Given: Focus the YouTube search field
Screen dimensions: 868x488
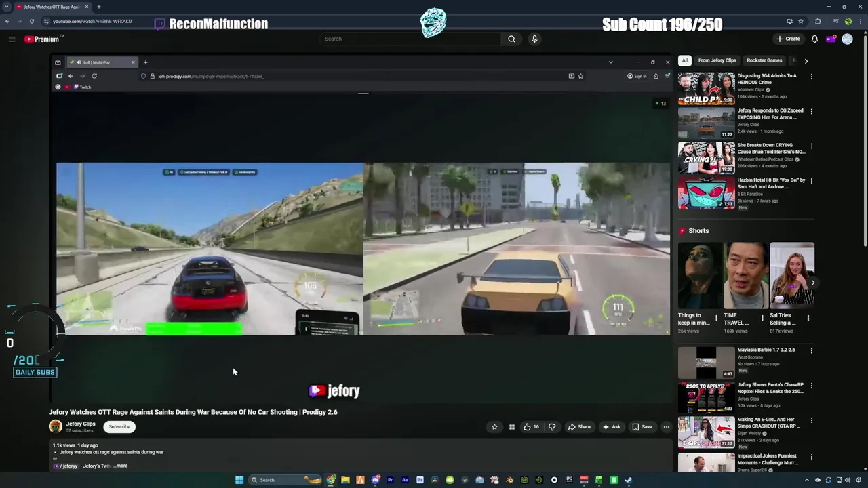Looking at the screenshot, I should pos(410,39).
